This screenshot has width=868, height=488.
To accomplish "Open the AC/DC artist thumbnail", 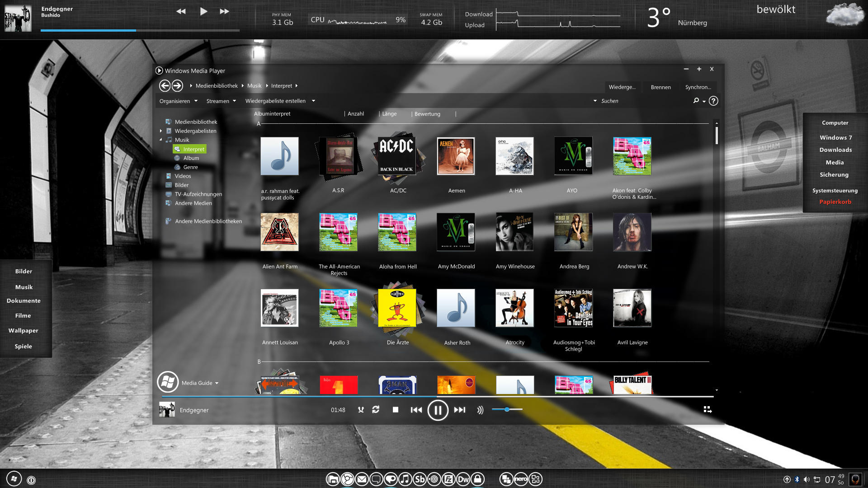I will 397,156.
